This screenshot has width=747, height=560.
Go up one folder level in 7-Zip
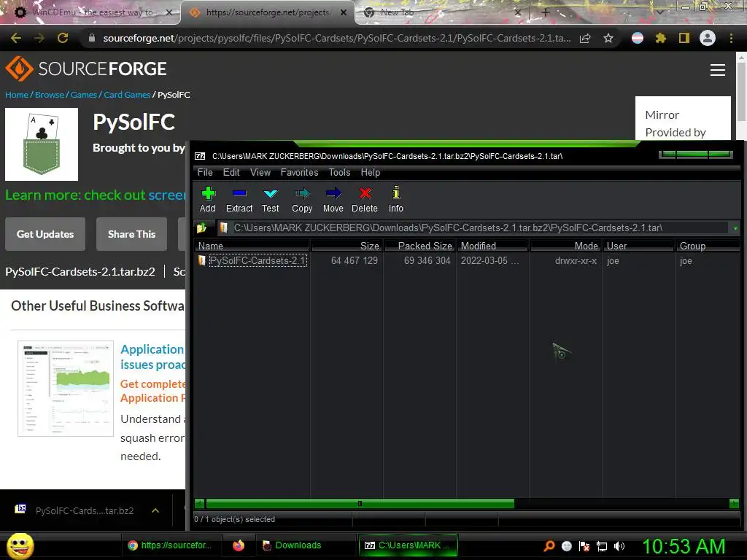[201, 227]
